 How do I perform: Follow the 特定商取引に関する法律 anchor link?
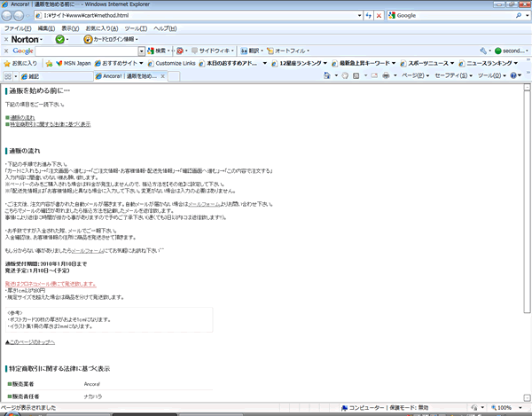51,124
